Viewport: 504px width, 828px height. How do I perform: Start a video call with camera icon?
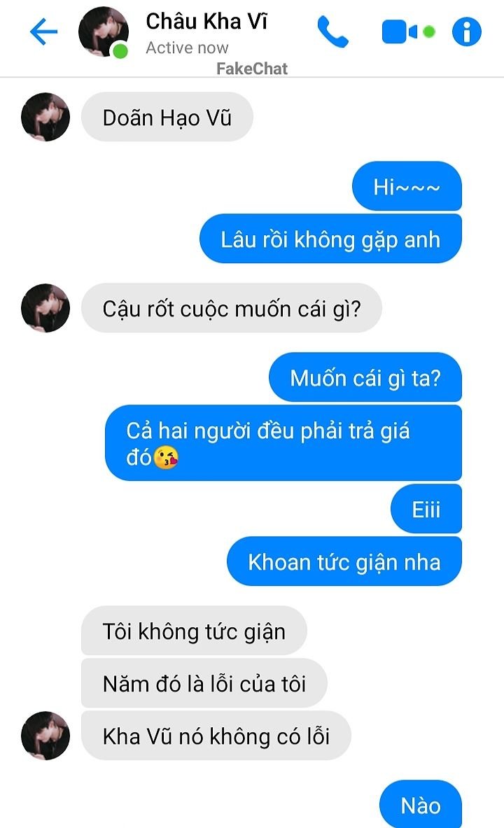(400, 32)
